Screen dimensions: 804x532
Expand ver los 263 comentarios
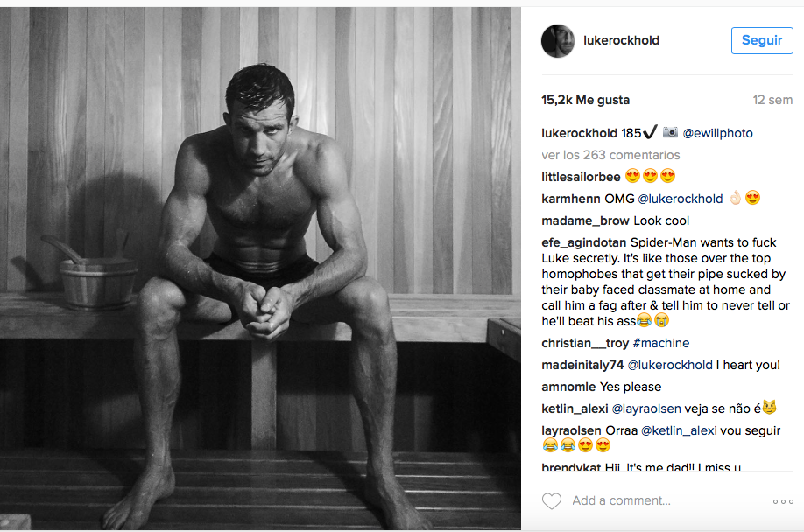click(610, 155)
